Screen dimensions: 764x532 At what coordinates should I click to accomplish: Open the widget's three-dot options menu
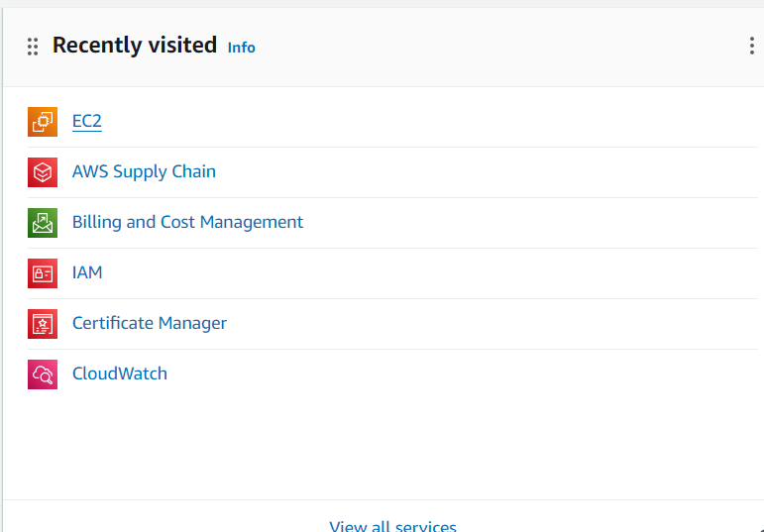pos(751,47)
